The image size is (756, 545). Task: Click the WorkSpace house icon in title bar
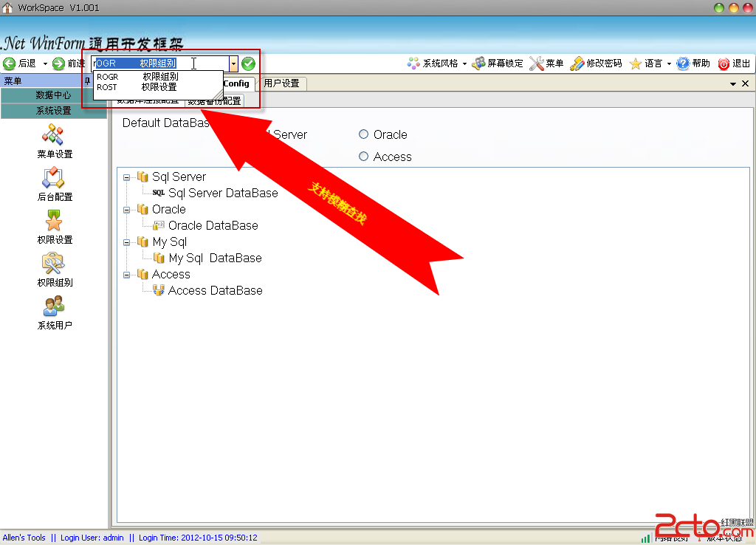point(7,7)
